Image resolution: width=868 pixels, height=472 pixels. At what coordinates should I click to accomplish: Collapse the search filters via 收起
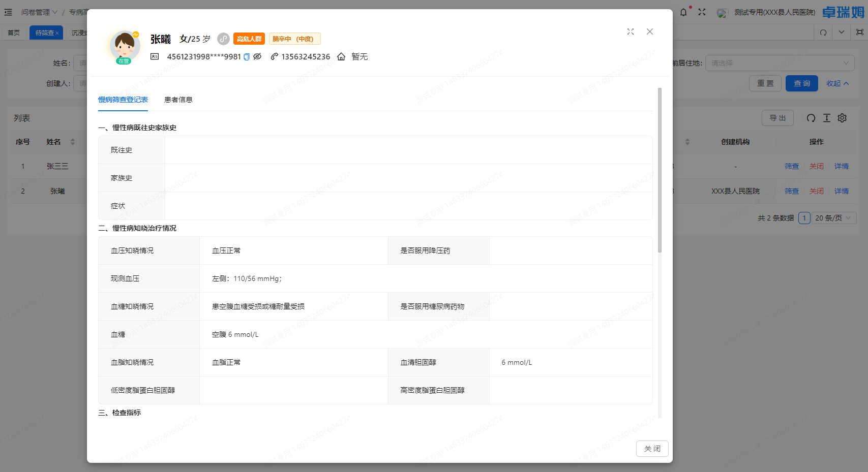click(837, 83)
